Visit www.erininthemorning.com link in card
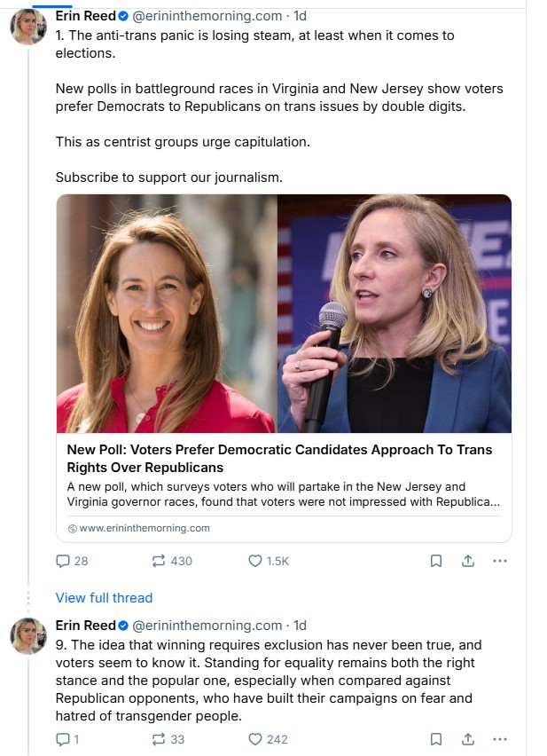This screenshot has width=547, height=756. [x=144, y=528]
